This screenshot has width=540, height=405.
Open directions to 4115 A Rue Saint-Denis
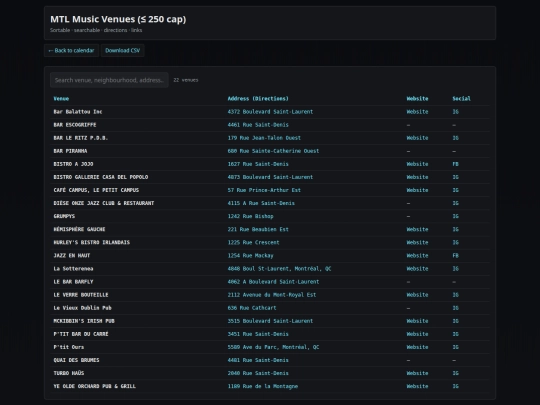point(261,203)
